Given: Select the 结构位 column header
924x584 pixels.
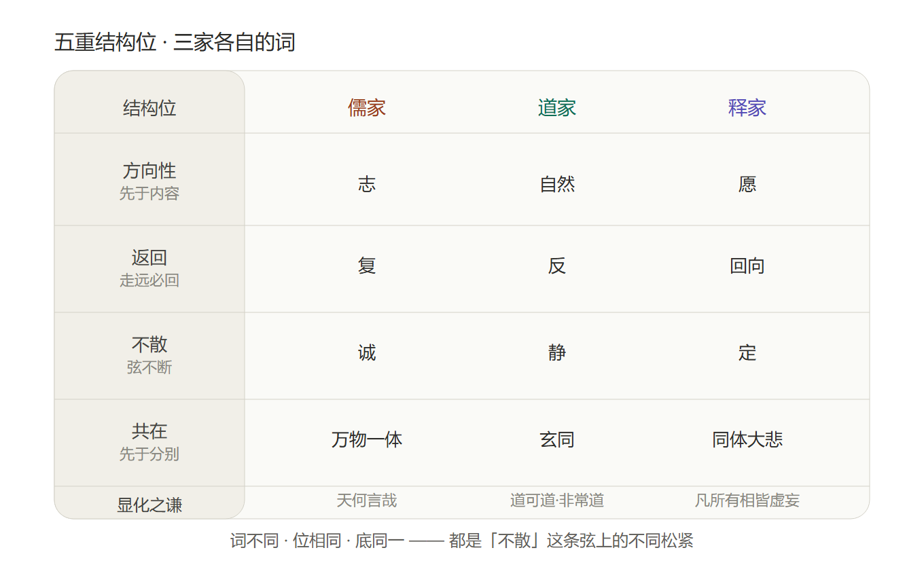Looking at the screenshot, I should coord(149,108).
